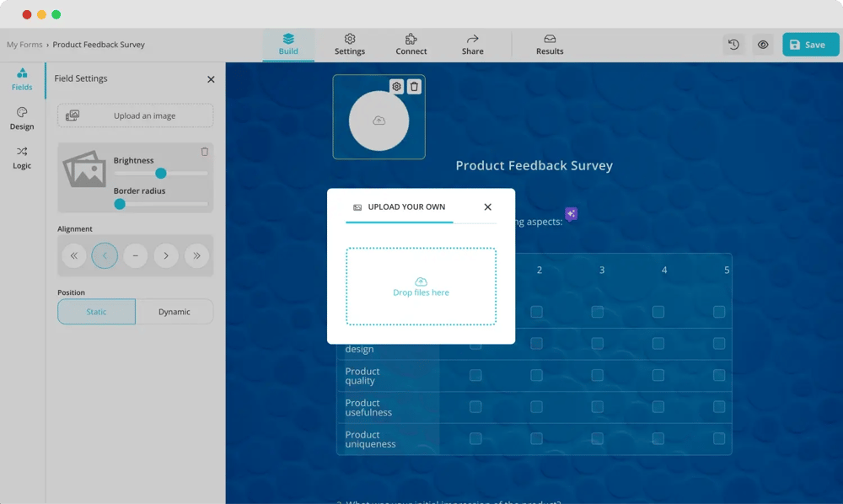Open the Logic panel
The width and height of the screenshot is (843, 504).
coord(21,158)
